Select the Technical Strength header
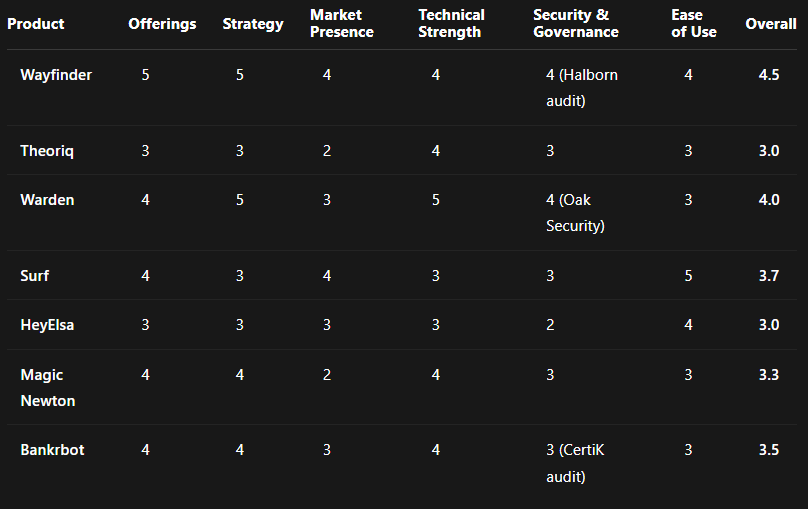This screenshot has height=509, width=808. 451,24
